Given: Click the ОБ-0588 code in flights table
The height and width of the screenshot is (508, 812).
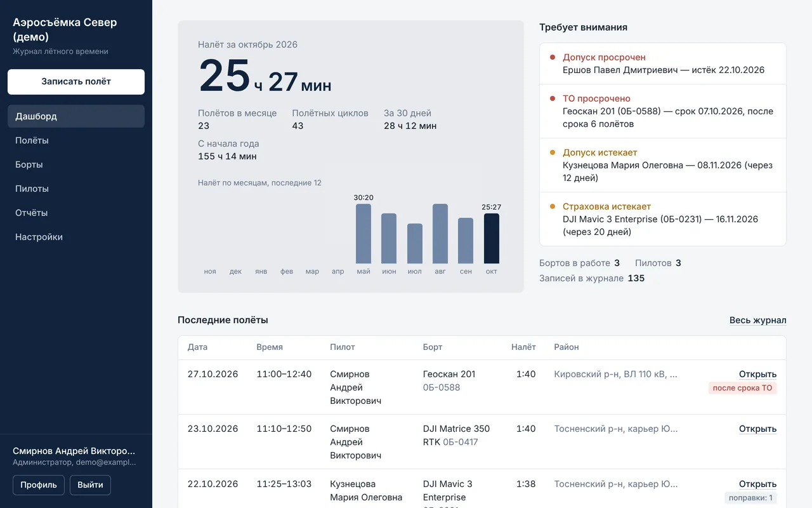Looking at the screenshot, I should 442,387.
